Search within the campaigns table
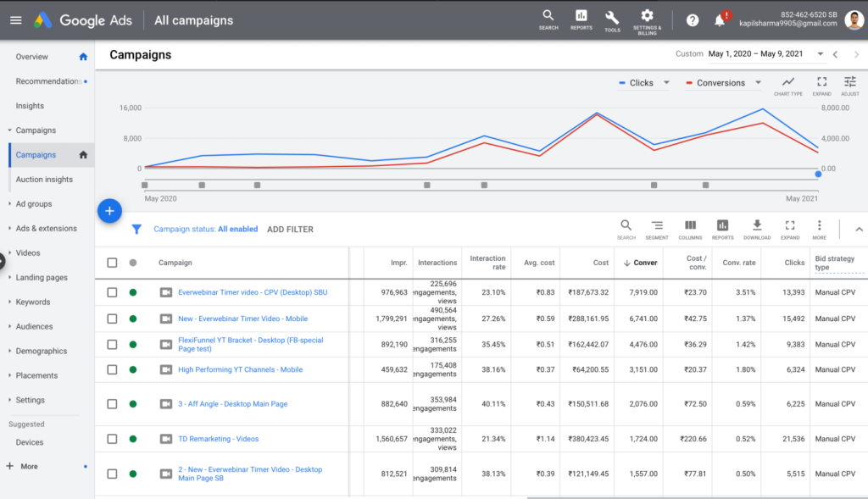This screenshot has width=868, height=499. click(x=626, y=229)
